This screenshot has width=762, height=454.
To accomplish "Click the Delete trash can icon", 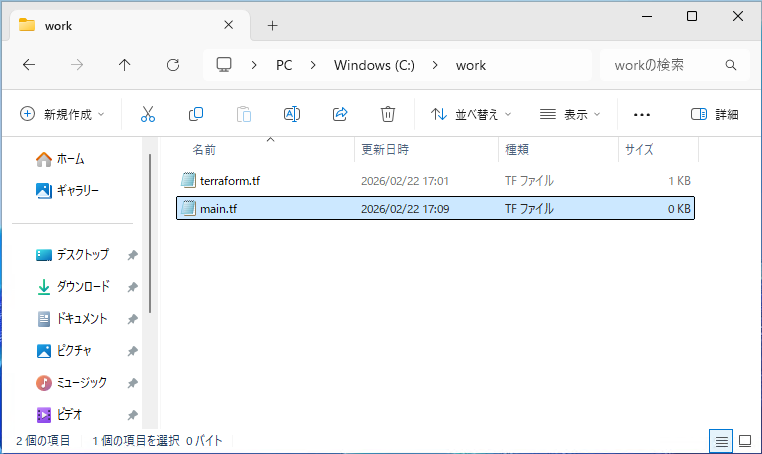I will click(x=388, y=114).
